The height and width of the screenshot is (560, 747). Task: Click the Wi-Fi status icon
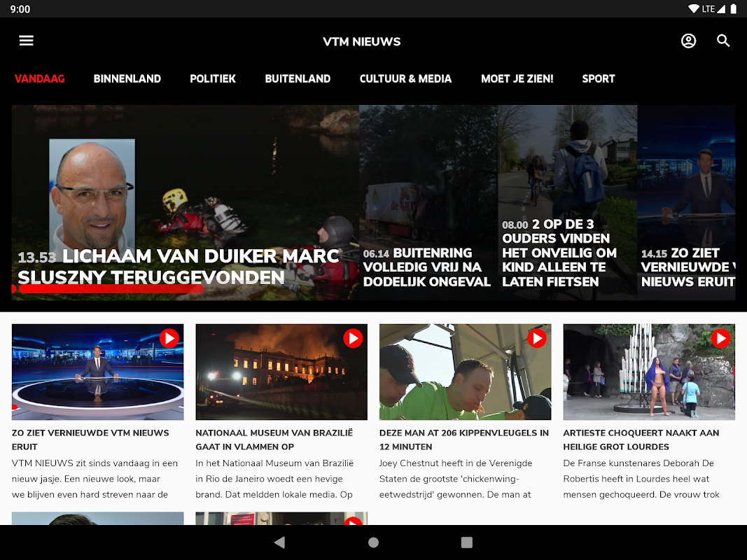tap(694, 8)
